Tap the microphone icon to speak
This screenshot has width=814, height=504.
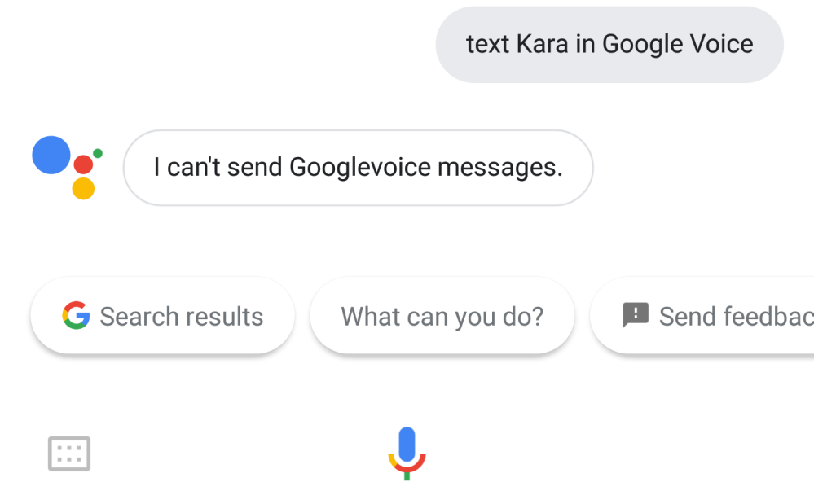click(x=407, y=453)
